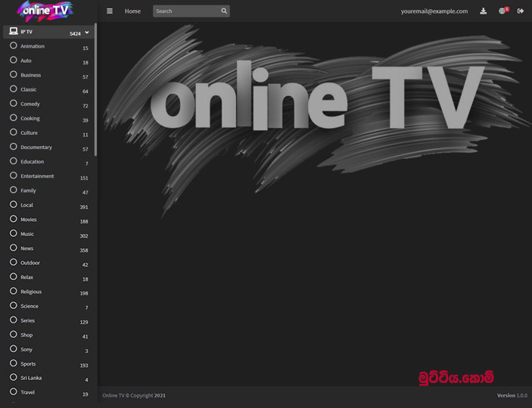
Task: Go to Home in the top bar
Action: point(132,11)
